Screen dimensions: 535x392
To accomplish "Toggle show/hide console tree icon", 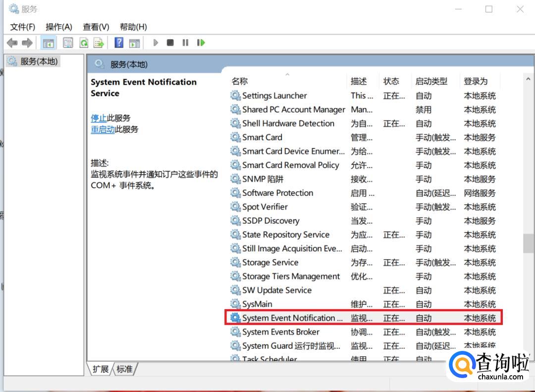I will (x=49, y=43).
